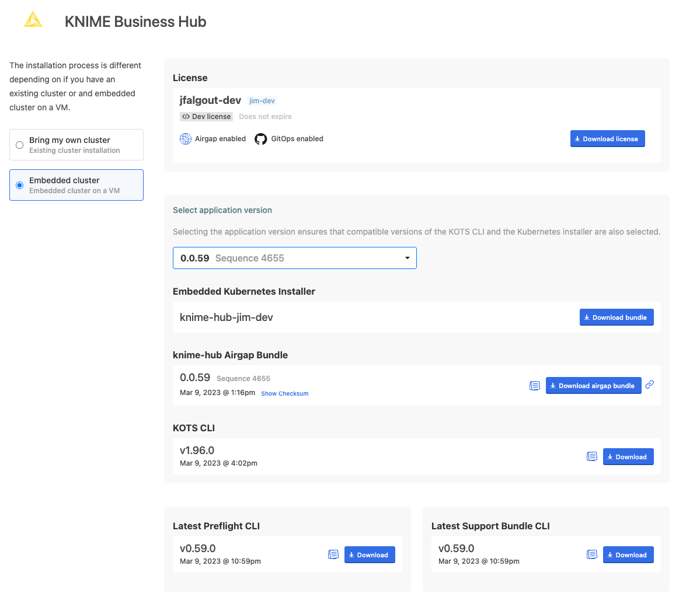Click the GitOps enabled GitHub icon
The image size is (700, 611).
(x=261, y=139)
